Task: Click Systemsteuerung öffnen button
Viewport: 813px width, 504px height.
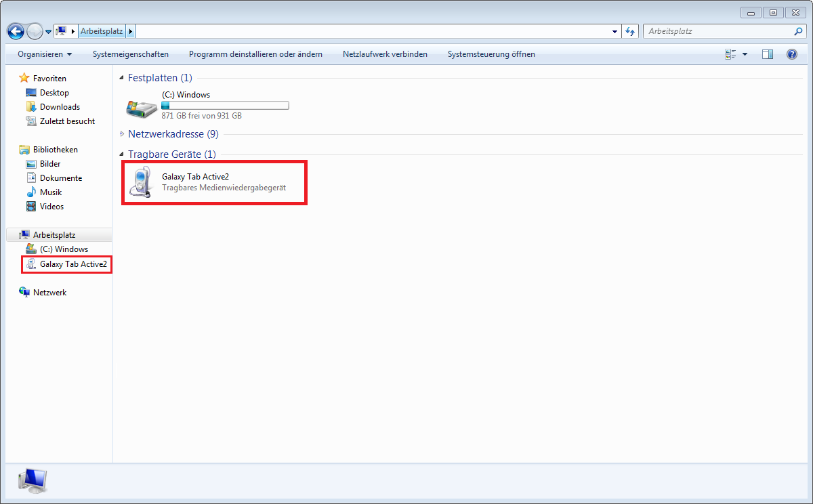Action: coord(491,54)
